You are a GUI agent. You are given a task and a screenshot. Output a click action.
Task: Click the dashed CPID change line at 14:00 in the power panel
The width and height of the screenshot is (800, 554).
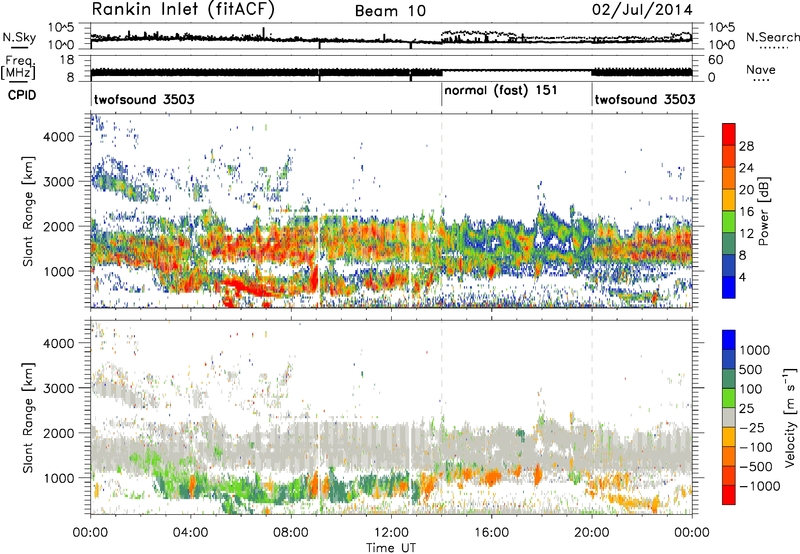coord(442,209)
